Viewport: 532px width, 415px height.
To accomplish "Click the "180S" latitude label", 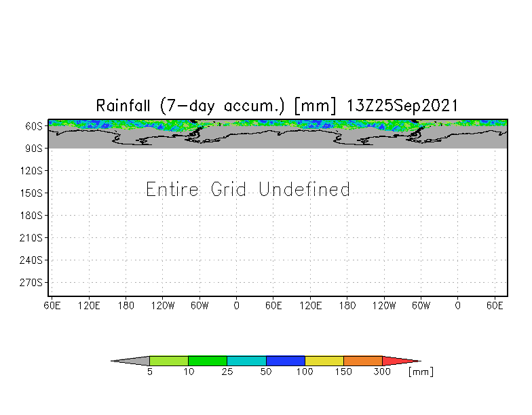I will tap(31, 216).
